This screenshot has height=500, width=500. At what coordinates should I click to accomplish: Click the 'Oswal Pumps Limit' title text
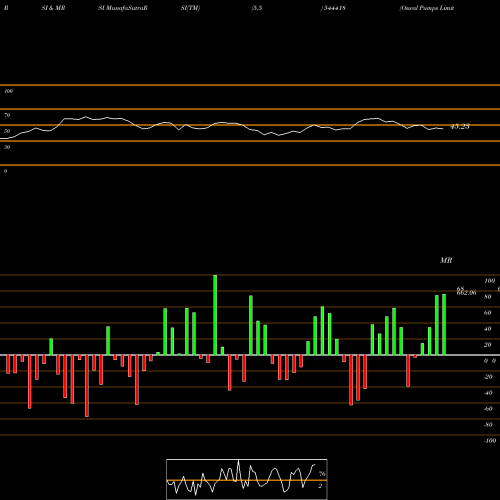pyautogui.click(x=427, y=8)
